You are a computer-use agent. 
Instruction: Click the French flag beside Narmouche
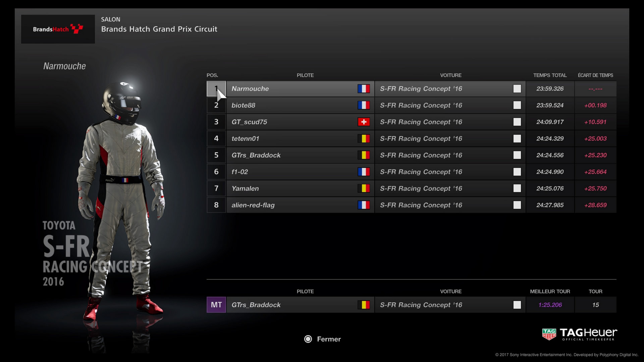point(364,89)
